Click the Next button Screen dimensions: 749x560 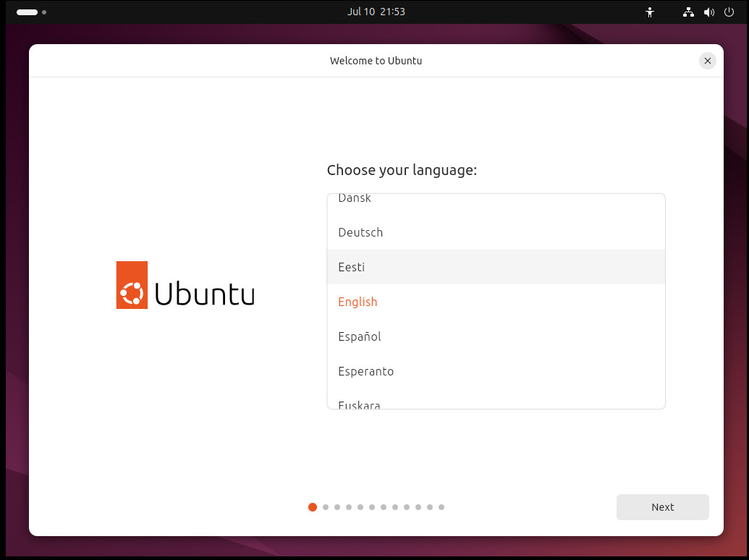point(663,507)
